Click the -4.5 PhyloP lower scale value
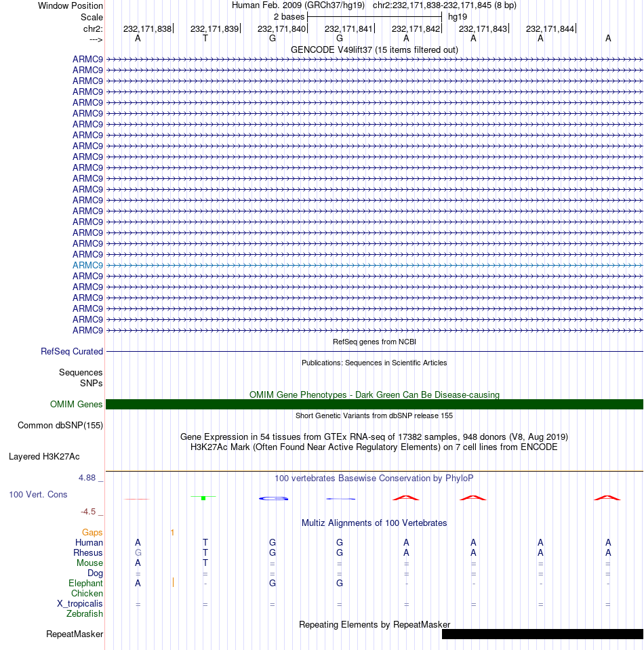 (88, 512)
